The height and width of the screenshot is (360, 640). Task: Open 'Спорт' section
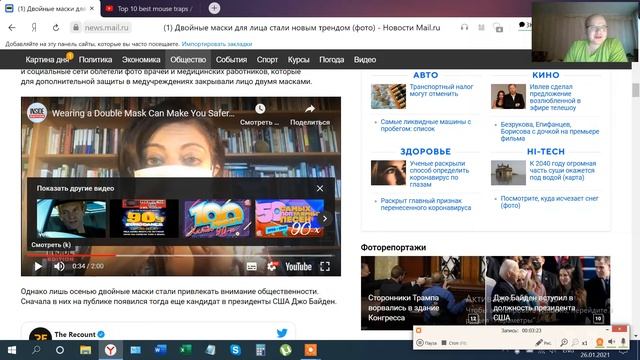click(x=267, y=60)
